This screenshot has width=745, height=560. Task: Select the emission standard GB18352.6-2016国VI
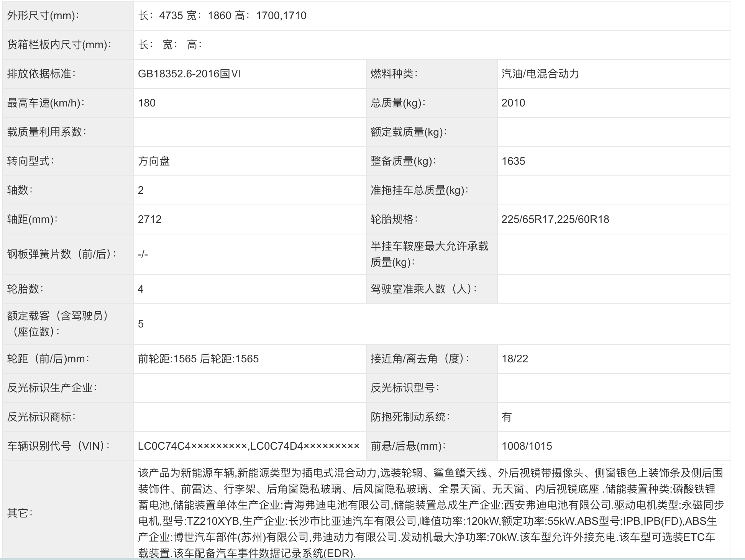pyautogui.click(x=189, y=74)
